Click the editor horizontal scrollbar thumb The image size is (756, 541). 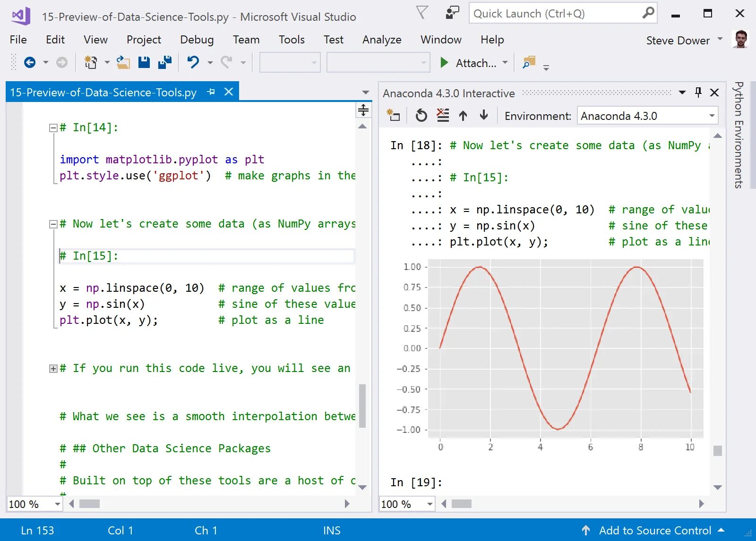pyautogui.click(x=89, y=504)
